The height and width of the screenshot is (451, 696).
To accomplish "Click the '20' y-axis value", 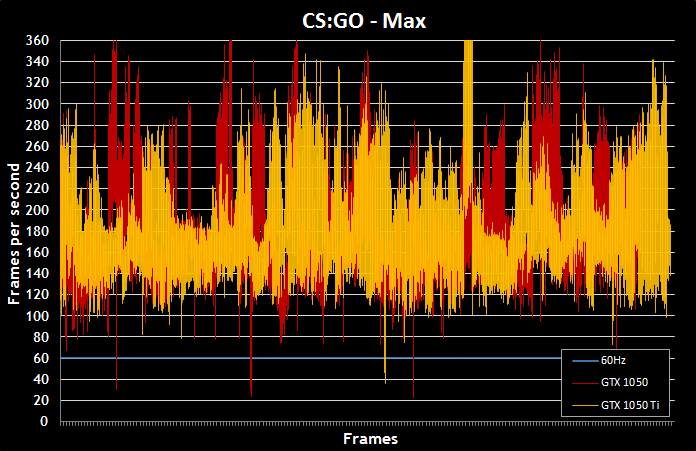I will coord(41,400).
